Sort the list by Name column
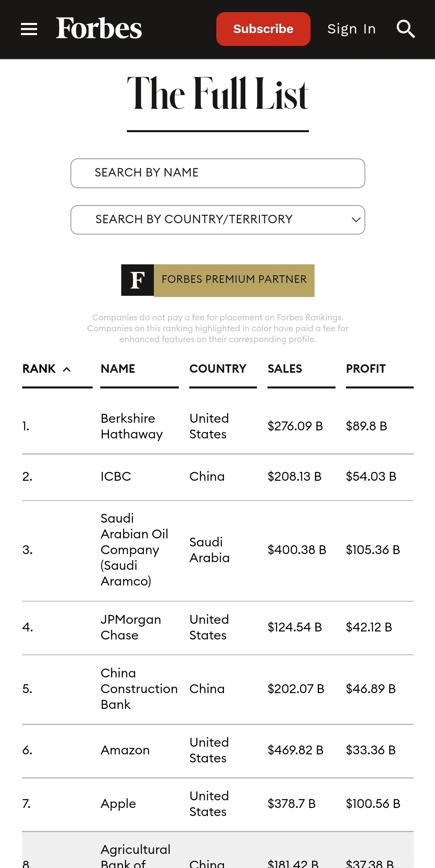This screenshot has width=435, height=868. pos(118,369)
